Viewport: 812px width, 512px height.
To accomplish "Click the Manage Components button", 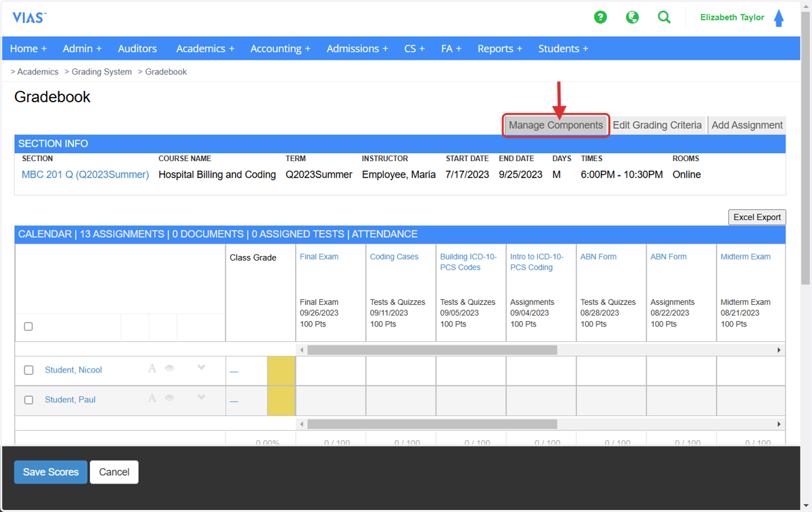I will (x=556, y=125).
